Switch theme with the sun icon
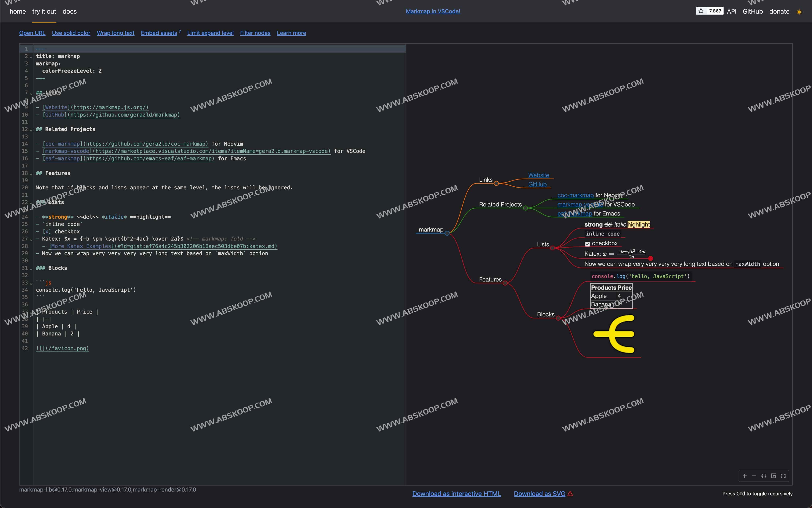812x508 pixels. pos(799,12)
